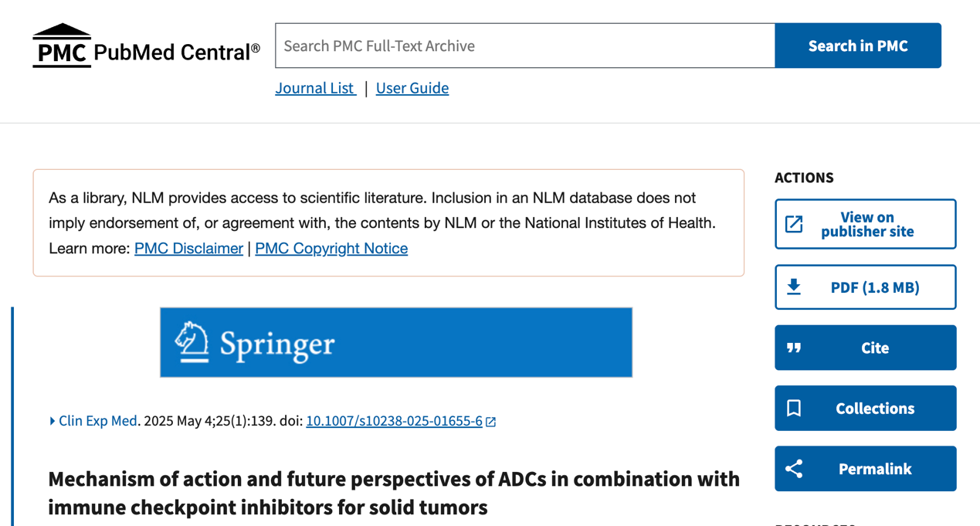The width and height of the screenshot is (980, 526).
Task: Click the bookmark Collections icon
Action: click(794, 409)
